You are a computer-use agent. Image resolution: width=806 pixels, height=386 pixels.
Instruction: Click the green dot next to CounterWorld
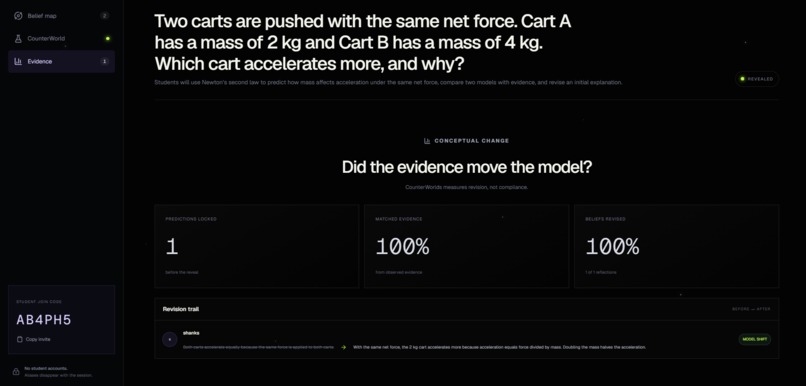pos(107,39)
